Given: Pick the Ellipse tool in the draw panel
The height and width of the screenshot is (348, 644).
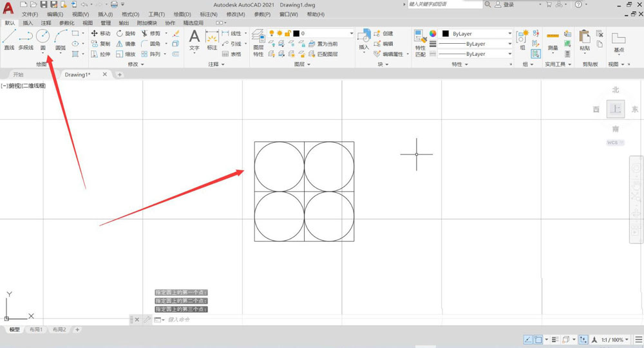Looking at the screenshot, I should point(75,44).
